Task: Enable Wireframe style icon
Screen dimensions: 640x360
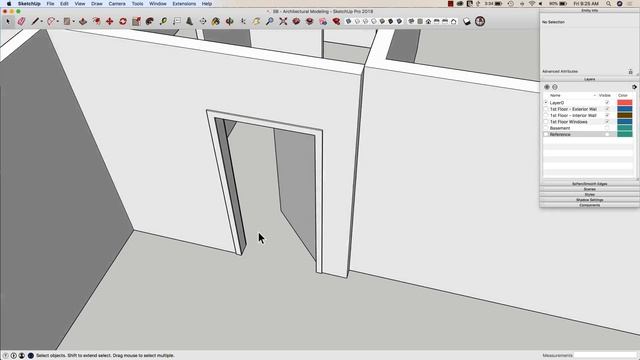Action: (365, 21)
